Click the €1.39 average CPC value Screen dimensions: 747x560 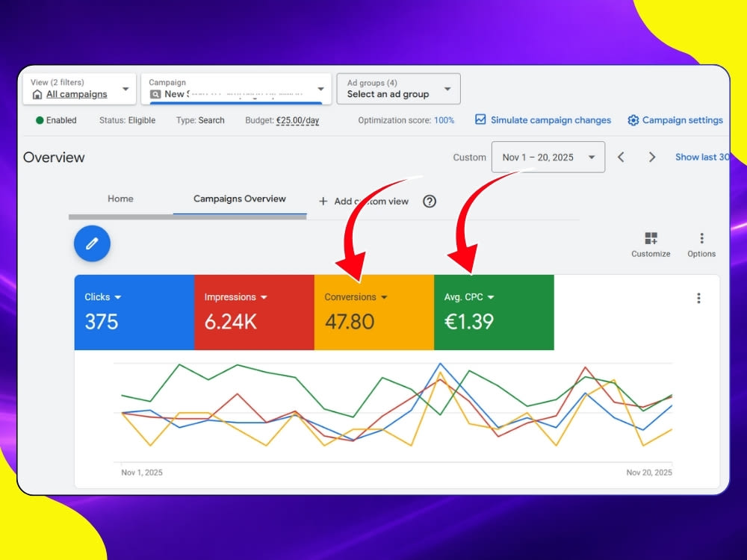click(x=469, y=322)
